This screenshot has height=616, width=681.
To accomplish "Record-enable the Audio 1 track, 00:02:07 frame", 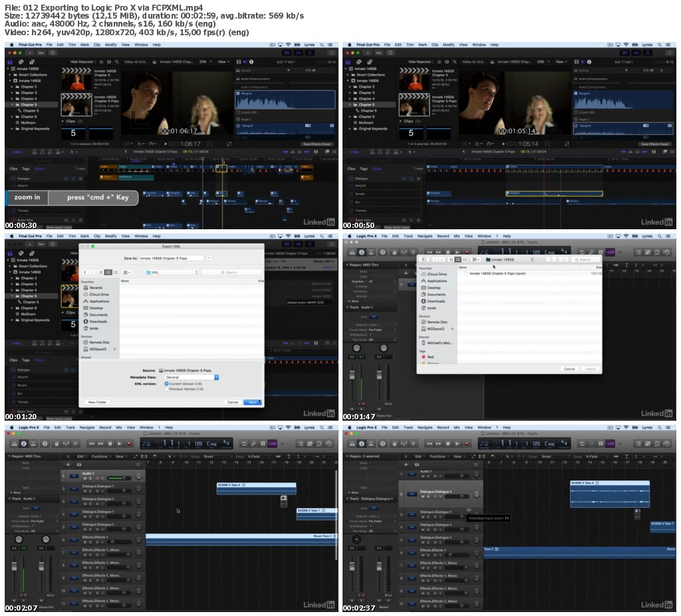I will click(x=97, y=478).
